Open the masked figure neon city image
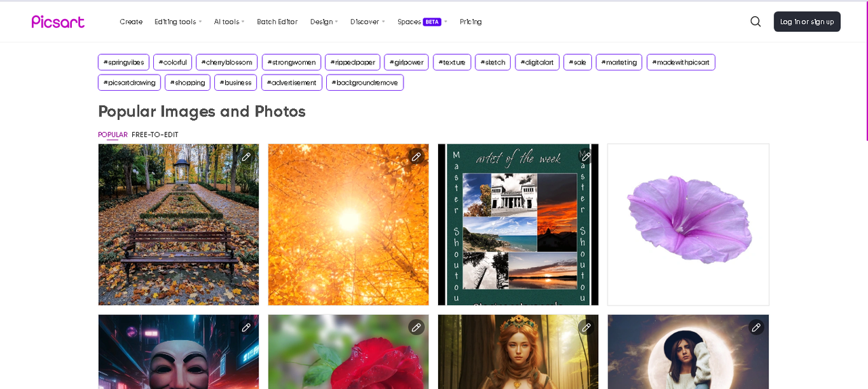 178,352
